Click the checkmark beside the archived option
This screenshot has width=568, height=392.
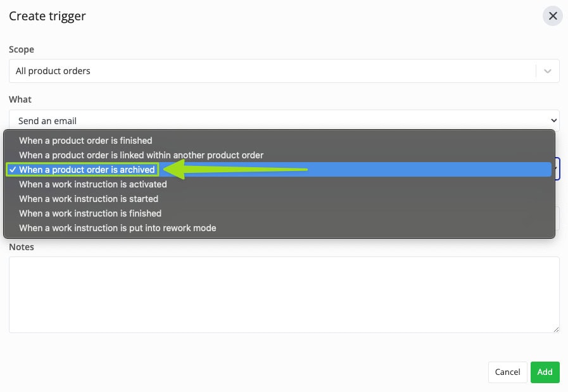pos(13,170)
